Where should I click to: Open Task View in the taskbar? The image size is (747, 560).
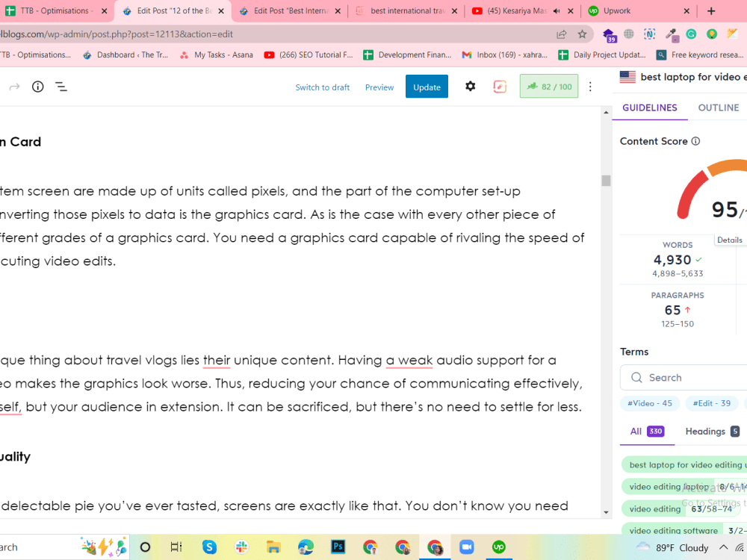click(176, 547)
